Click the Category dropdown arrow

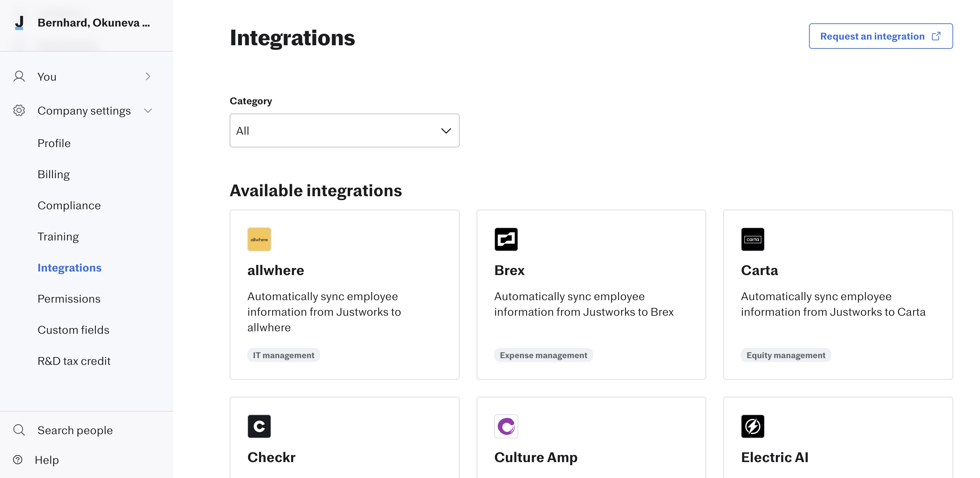(446, 131)
